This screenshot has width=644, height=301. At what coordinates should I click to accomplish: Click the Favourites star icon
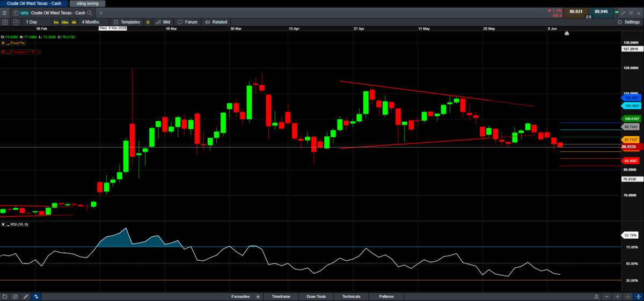258,296
